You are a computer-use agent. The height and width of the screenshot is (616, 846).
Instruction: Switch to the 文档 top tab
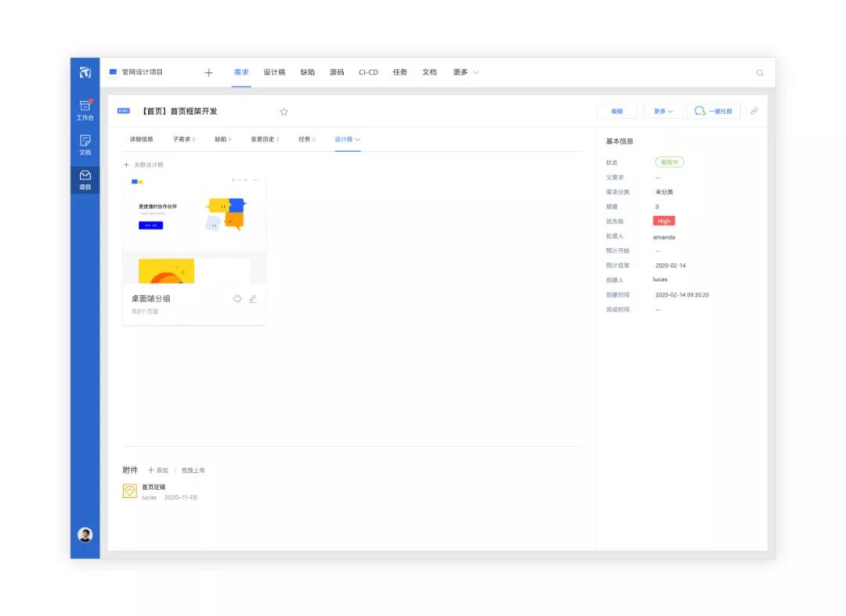pyautogui.click(x=429, y=72)
